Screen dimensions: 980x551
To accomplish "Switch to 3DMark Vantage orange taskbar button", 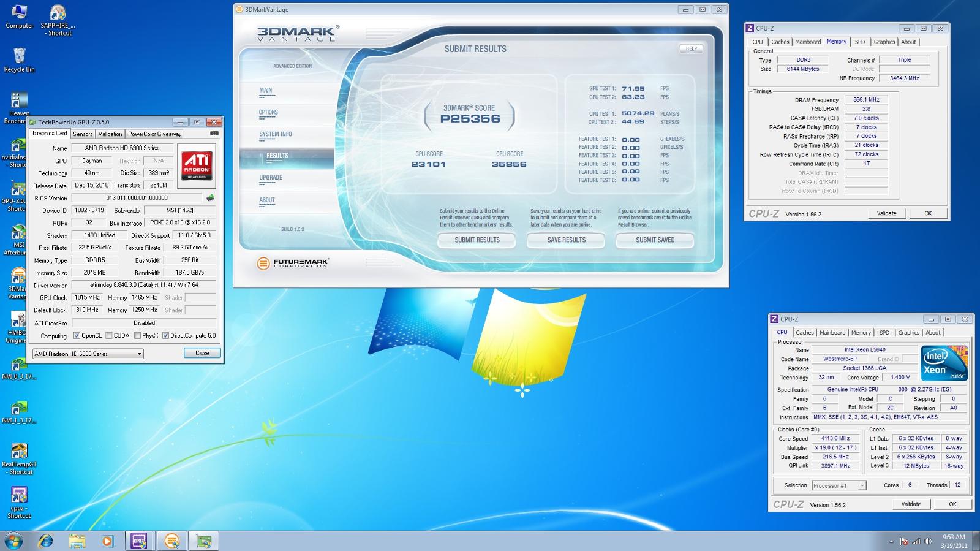I will click(x=171, y=541).
